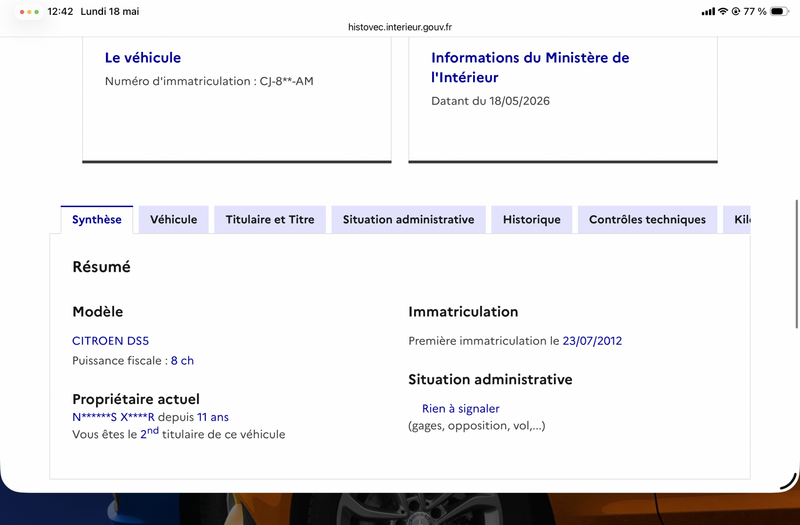Image resolution: width=800 pixels, height=525 pixels.
Task: Click the Propriétaire actuel heading
Action: coord(136,399)
